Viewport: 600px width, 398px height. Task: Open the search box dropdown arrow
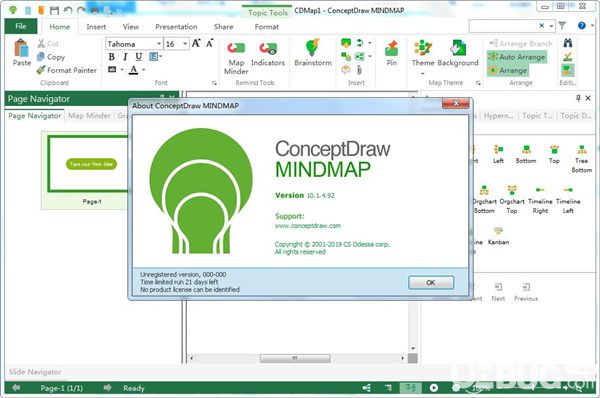[551, 26]
